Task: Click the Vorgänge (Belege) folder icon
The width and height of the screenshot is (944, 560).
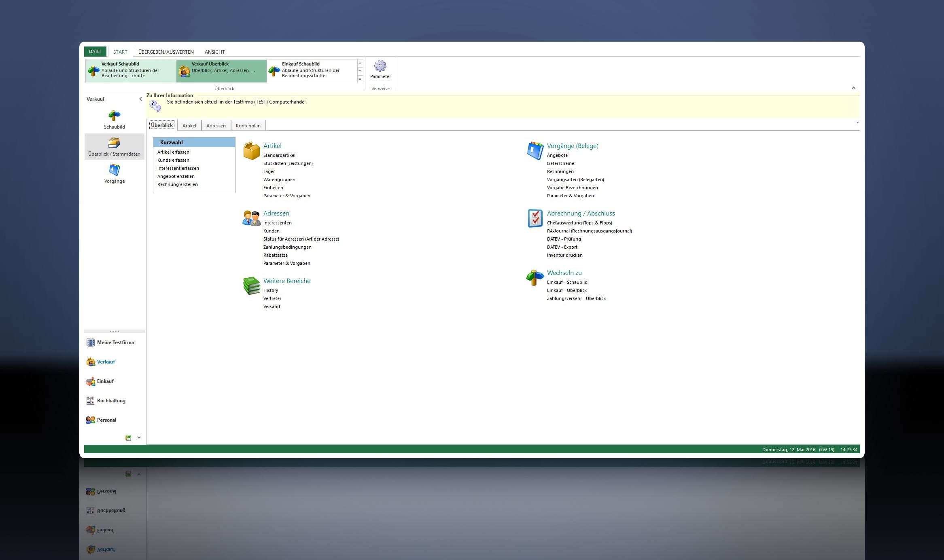Action: coord(535,151)
